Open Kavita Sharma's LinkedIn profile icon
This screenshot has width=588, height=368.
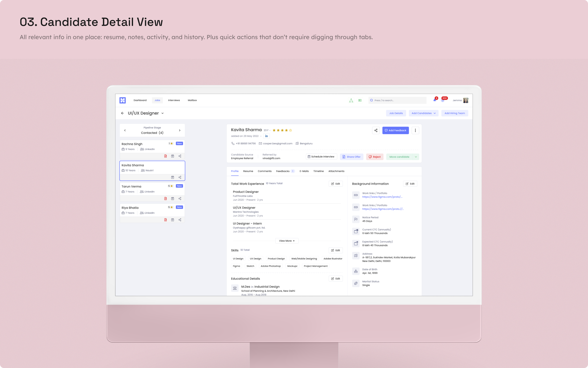coord(267,136)
